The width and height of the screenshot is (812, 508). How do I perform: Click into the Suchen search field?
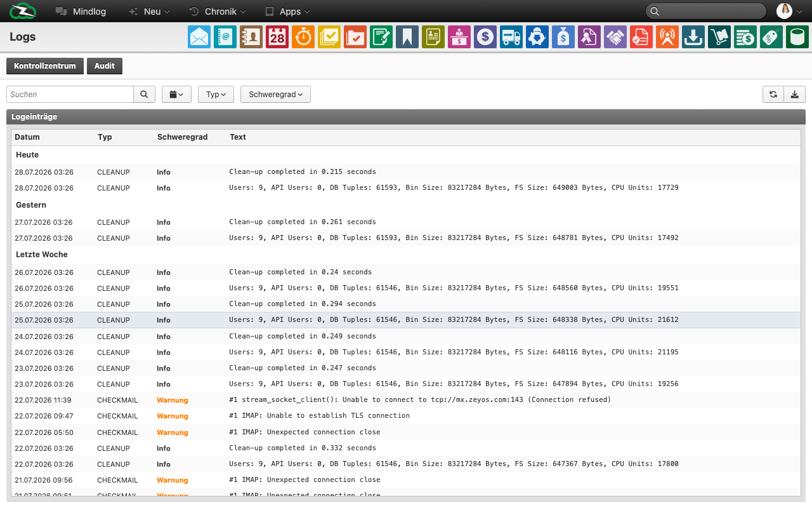coord(70,94)
